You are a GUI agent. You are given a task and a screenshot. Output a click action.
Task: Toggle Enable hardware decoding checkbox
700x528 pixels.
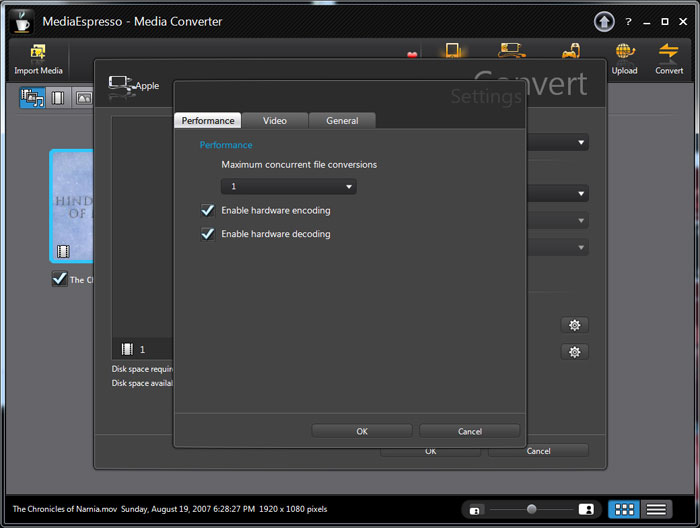(x=208, y=234)
